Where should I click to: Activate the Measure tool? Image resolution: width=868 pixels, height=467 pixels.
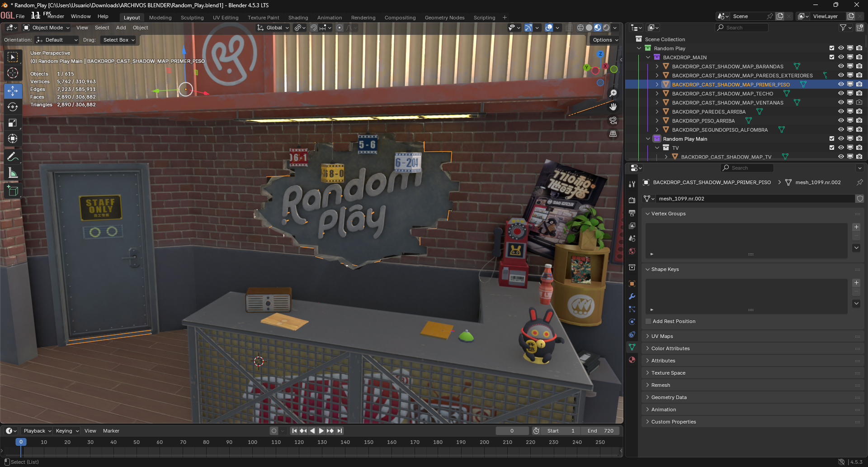point(13,173)
